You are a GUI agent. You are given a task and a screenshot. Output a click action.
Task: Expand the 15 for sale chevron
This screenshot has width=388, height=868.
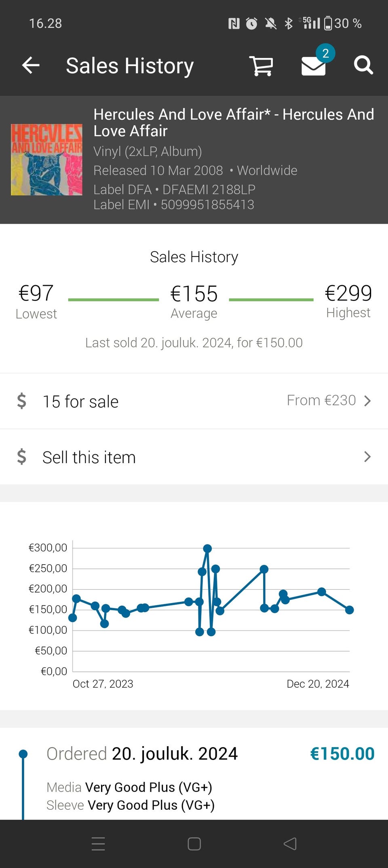point(367,401)
